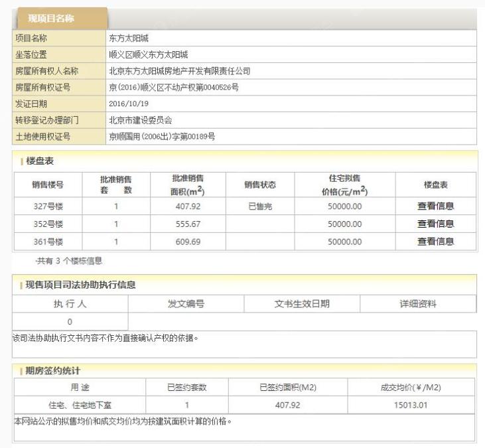The height and width of the screenshot is (448, 485).
Task: Open 查看信息 link for 327号楼
Action: 435,206
